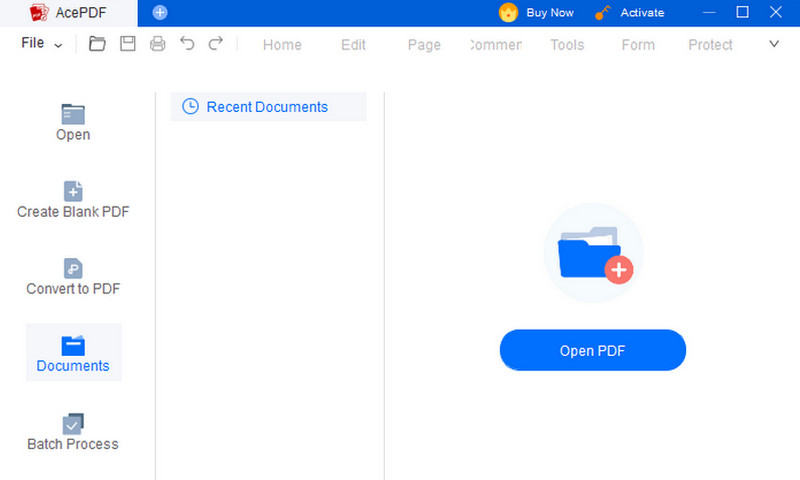Click the undo arrow icon
The height and width of the screenshot is (480, 800).
click(187, 44)
